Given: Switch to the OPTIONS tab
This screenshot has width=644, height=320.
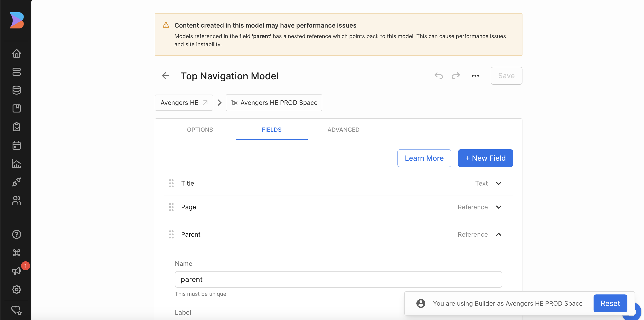Looking at the screenshot, I should 200,130.
